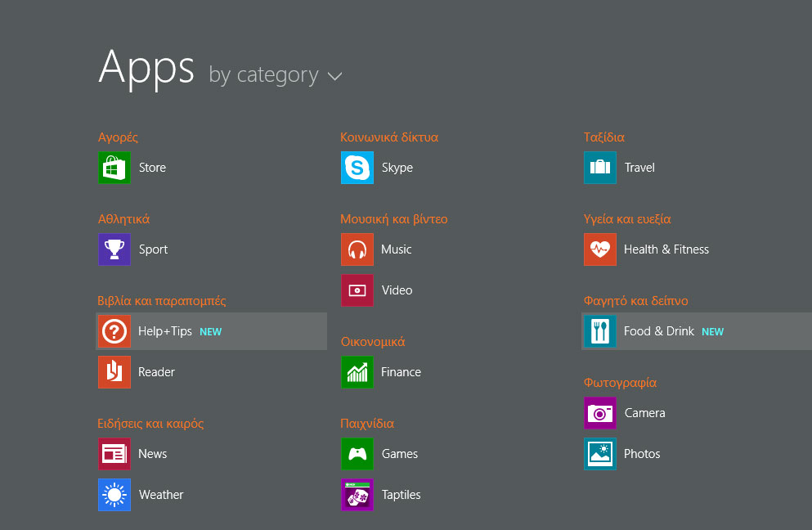
Task: Open the Travel suitcase icon
Action: 600,168
